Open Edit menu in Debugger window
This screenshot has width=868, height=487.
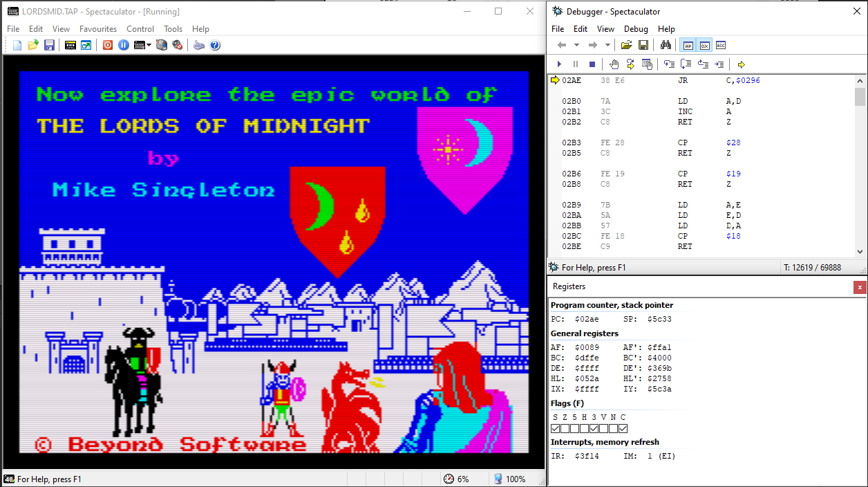(581, 29)
